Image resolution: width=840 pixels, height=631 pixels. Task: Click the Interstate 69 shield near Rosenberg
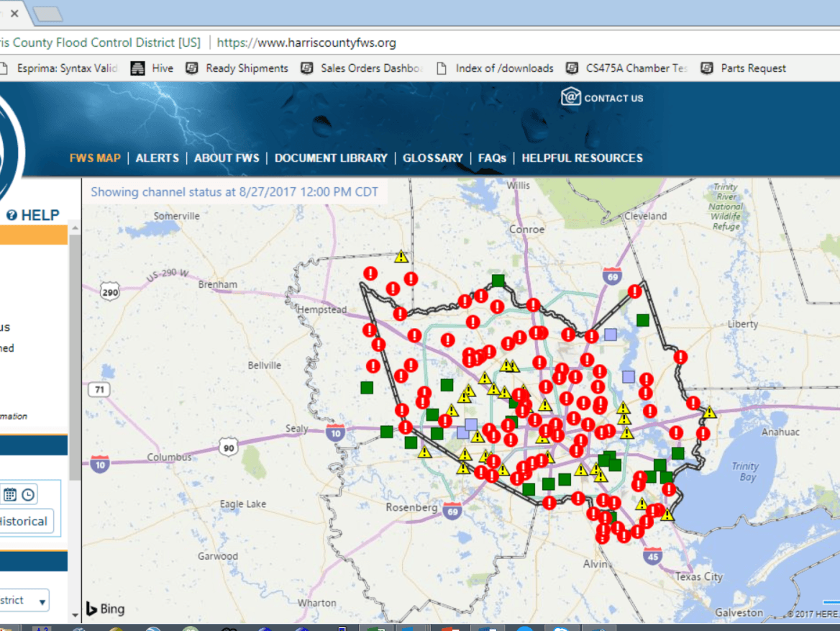click(452, 511)
